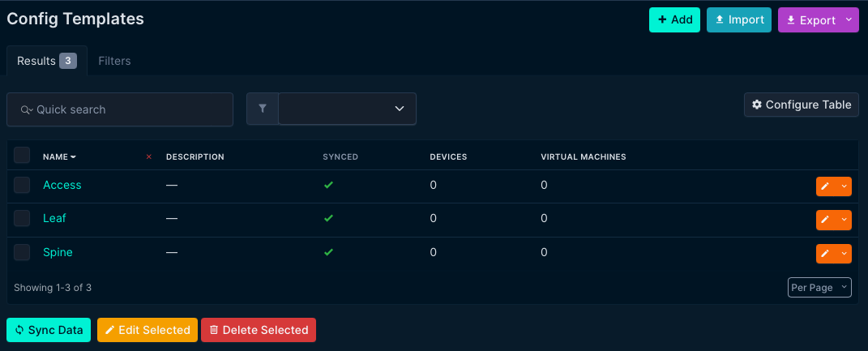This screenshot has width=868, height=351.
Task: Tick the checkbox for the Access row
Action: coord(22,185)
